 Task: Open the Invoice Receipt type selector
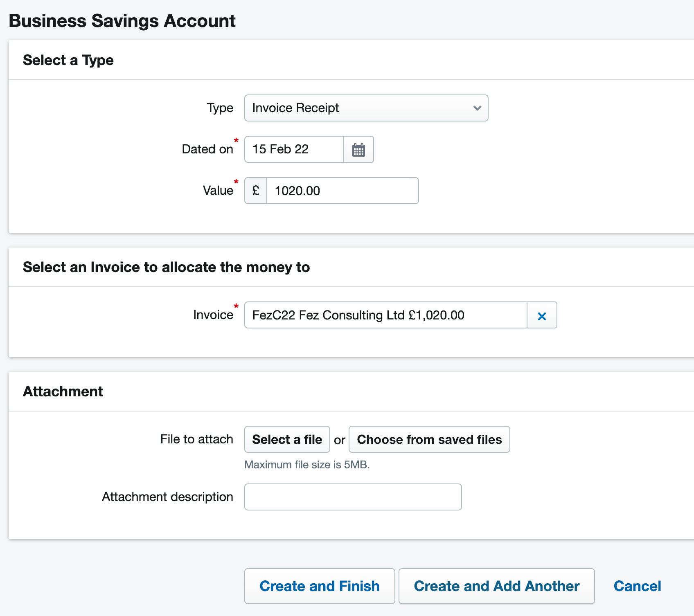366,108
